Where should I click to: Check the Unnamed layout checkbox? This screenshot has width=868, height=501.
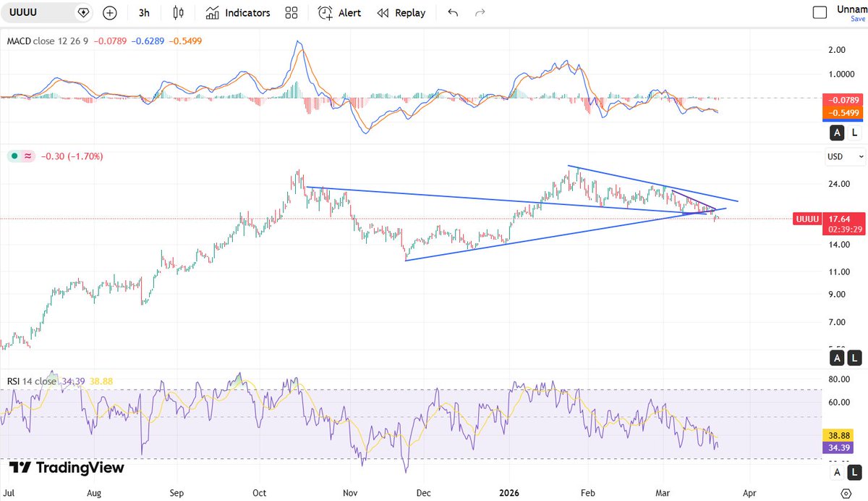820,12
